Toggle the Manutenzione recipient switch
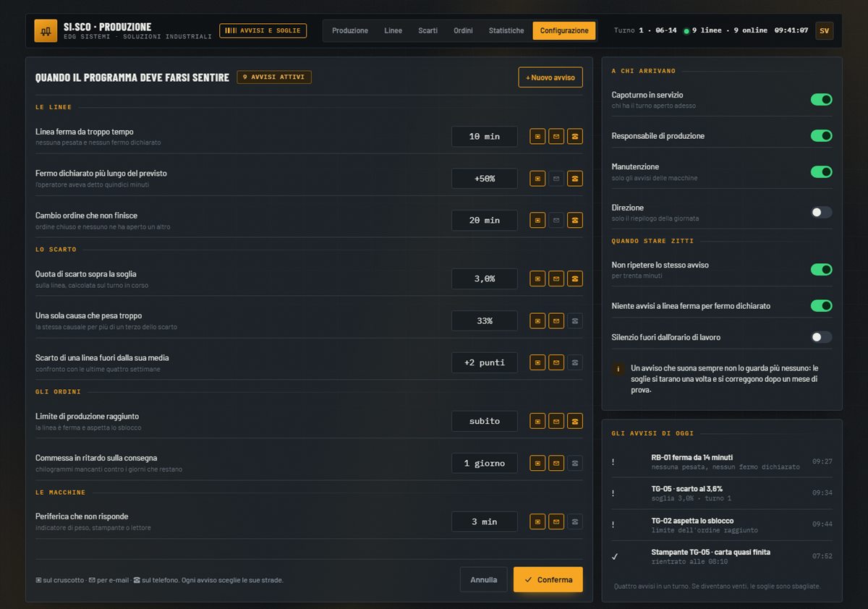Viewport: 868px width, 609px height. point(821,171)
